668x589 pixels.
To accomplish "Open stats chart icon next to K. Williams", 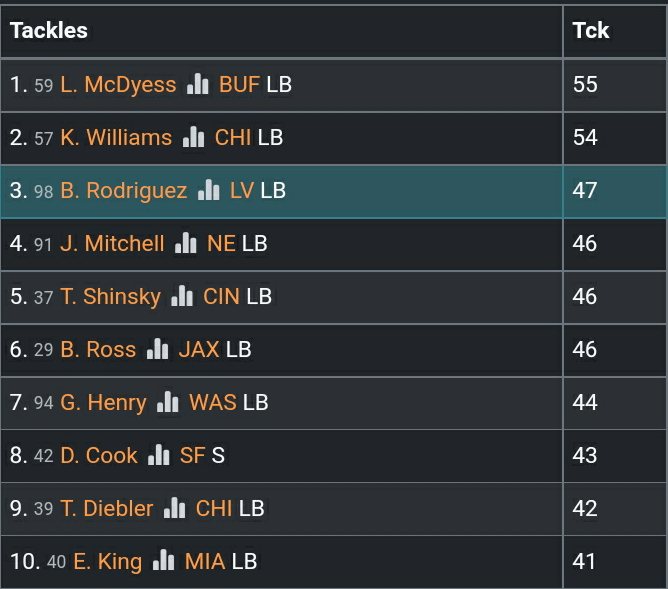I will coord(193,137).
